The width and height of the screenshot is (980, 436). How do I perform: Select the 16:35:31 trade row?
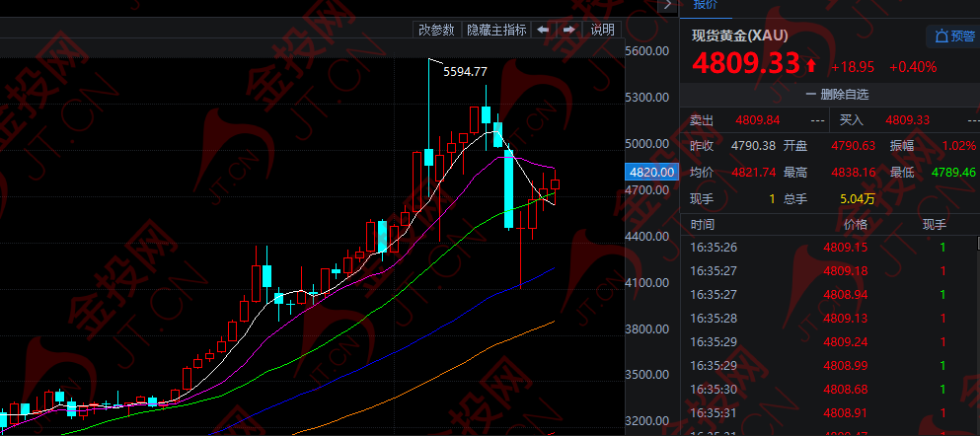(828, 413)
